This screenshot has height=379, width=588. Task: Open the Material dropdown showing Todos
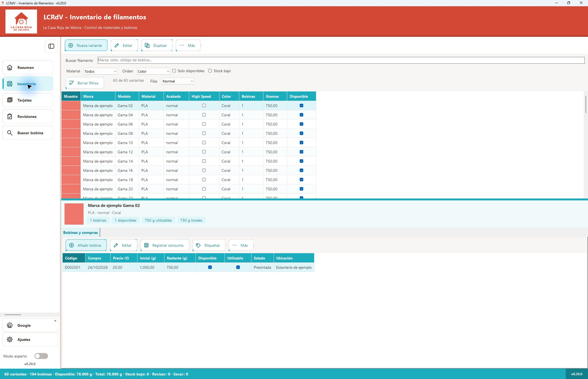100,71
